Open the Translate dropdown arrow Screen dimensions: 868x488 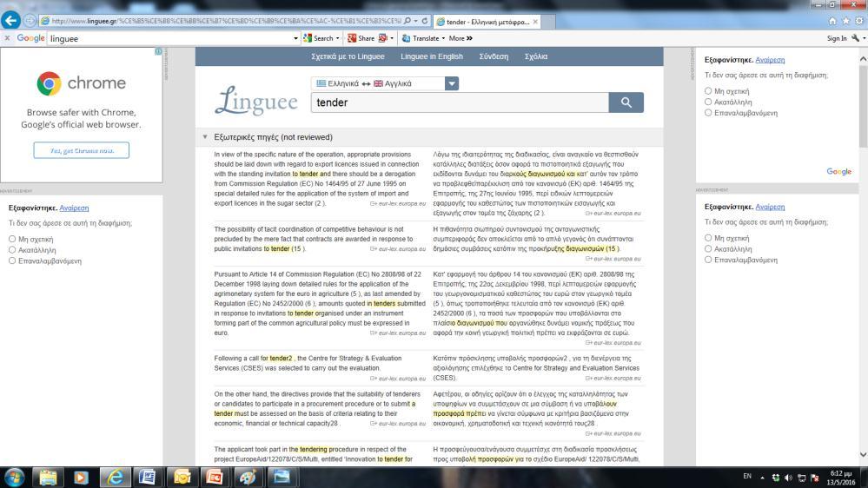point(443,39)
